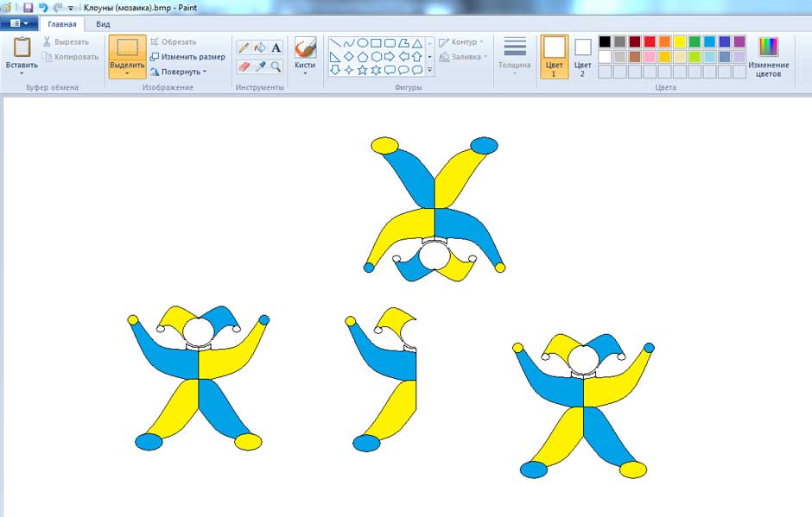
Task: Pick the yellow color swatch
Action: tap(680, 41)
